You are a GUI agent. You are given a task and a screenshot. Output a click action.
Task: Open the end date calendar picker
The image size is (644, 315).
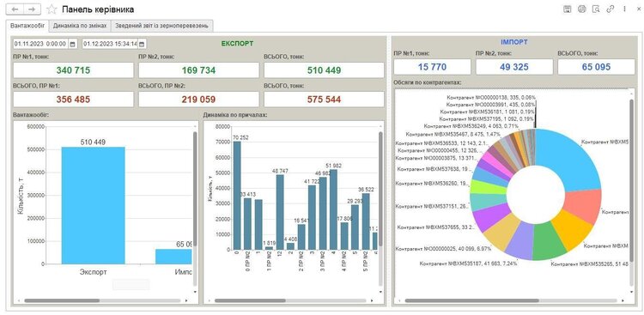142,44
